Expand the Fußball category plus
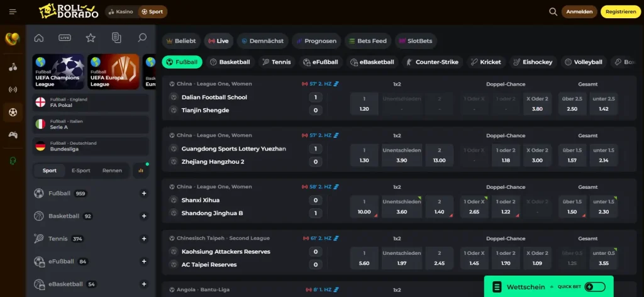Screen dimensions: 644x297 (x=144, y=193)
